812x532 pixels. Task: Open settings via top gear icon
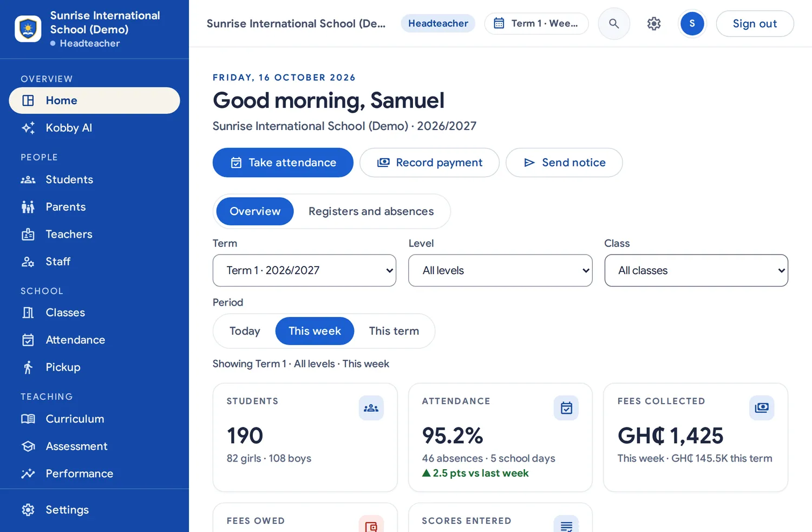[654, 24]
